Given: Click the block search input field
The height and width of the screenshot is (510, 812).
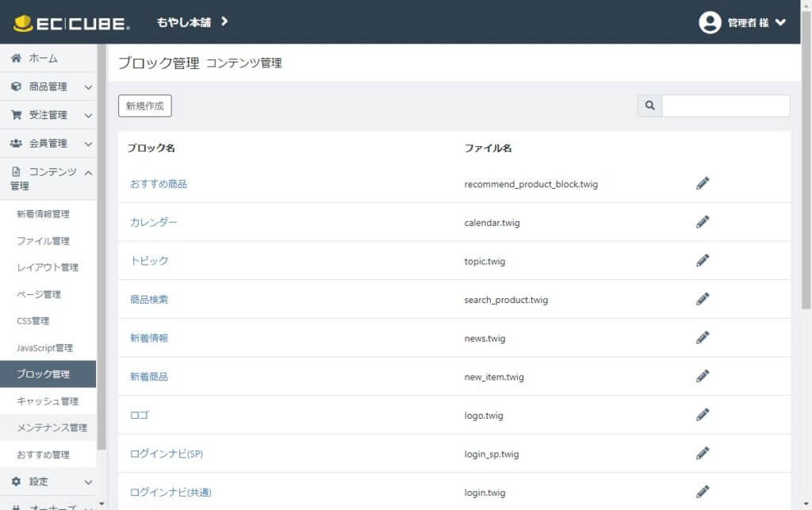Looking at the screenshot, I should (725, 106).
